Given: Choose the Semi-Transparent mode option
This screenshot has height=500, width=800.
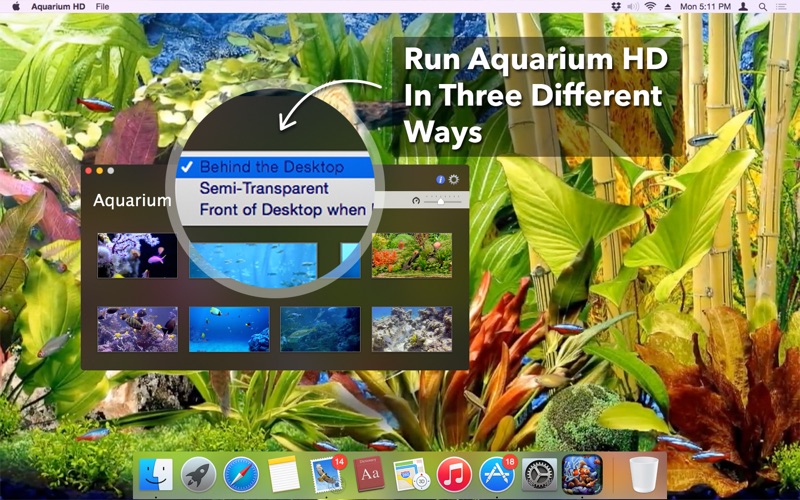Looking at the screenshot, I should (x=263, y=188).
